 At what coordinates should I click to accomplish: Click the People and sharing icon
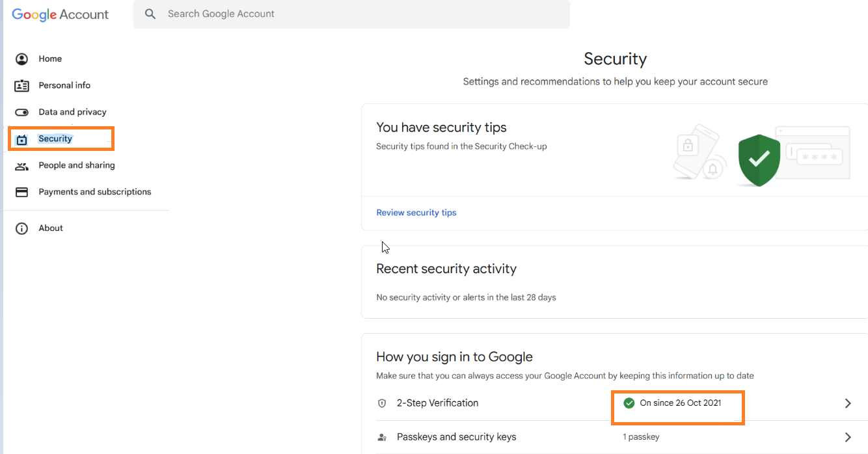click(x=21, y=166)
